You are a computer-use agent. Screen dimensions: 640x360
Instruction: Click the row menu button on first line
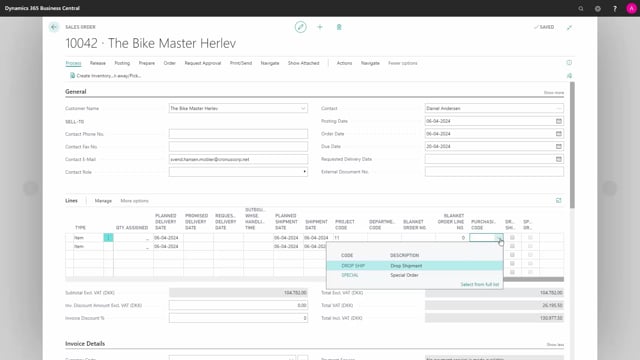click(x=108, y=238)
